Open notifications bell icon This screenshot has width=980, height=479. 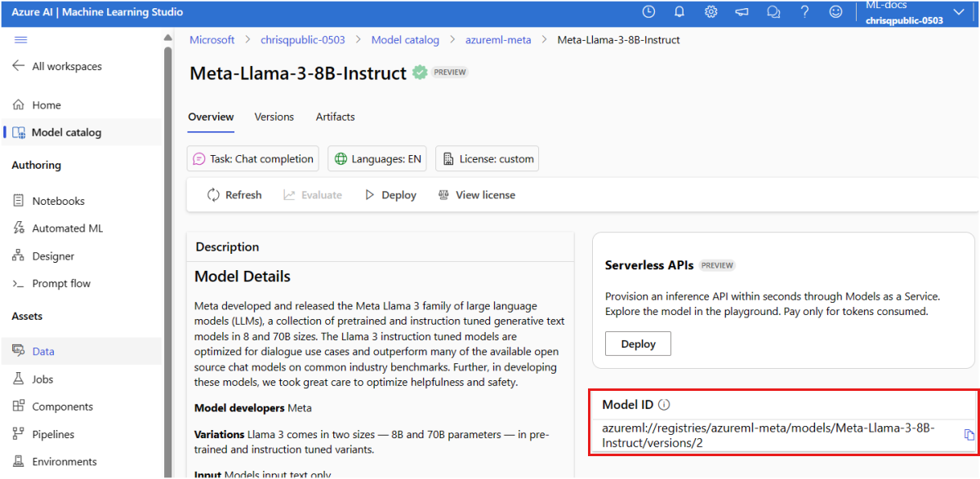(x=679, y=12)
